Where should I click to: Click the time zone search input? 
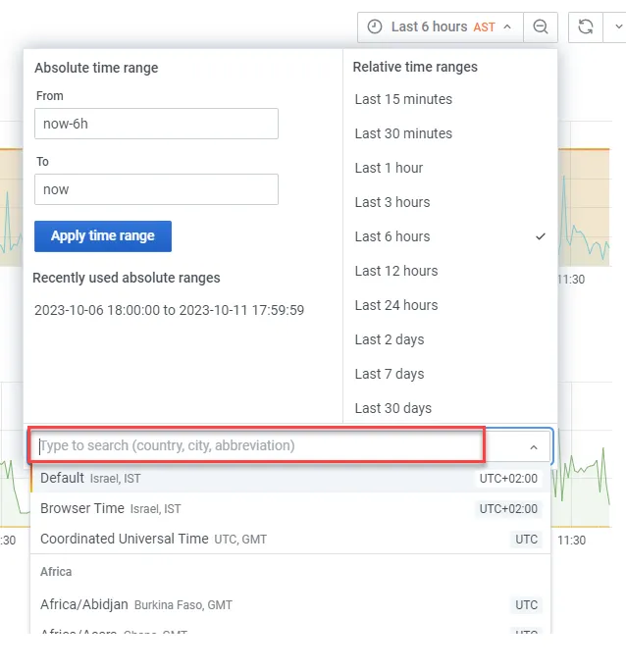[257, 445]
